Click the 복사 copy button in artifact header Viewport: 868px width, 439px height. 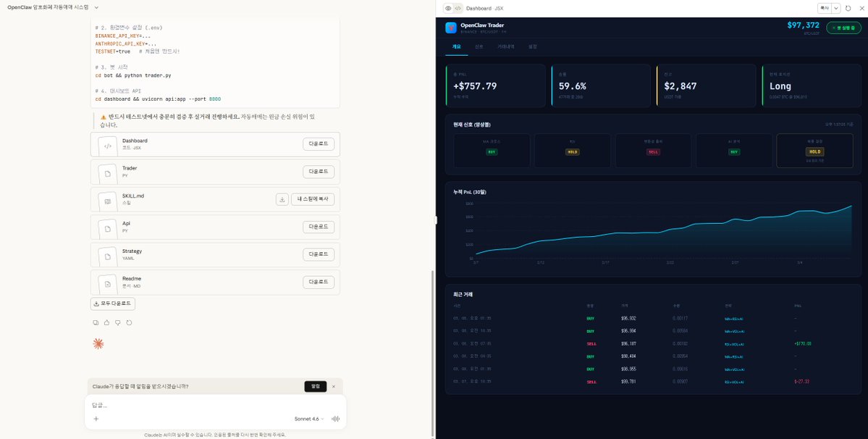click(825, 8)
